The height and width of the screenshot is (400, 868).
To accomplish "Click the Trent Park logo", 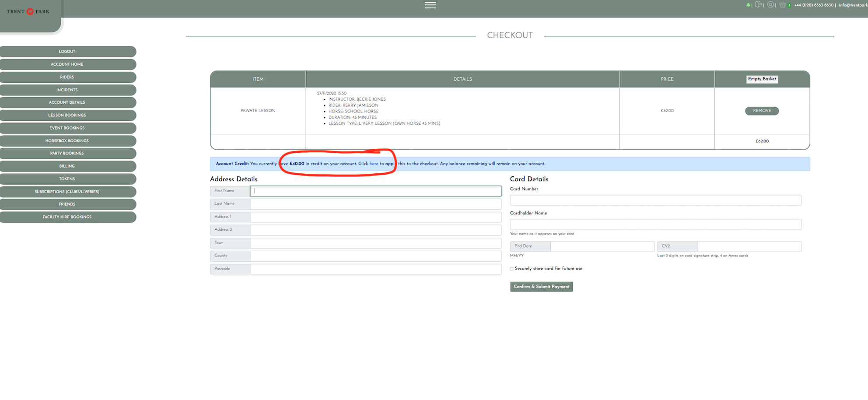I will pos(28,12).
